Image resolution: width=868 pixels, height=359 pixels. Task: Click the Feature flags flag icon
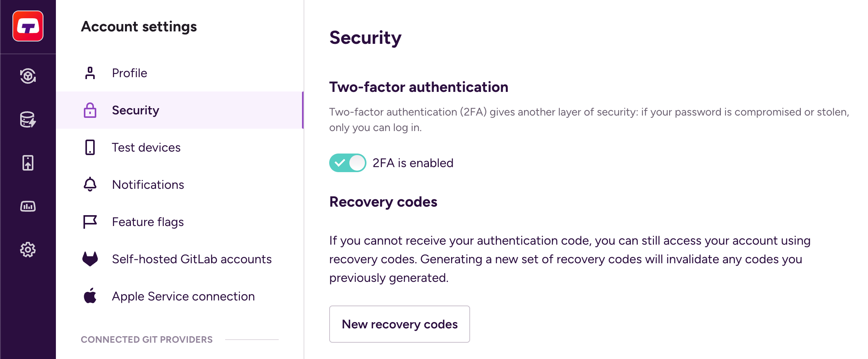pos(90,222)
